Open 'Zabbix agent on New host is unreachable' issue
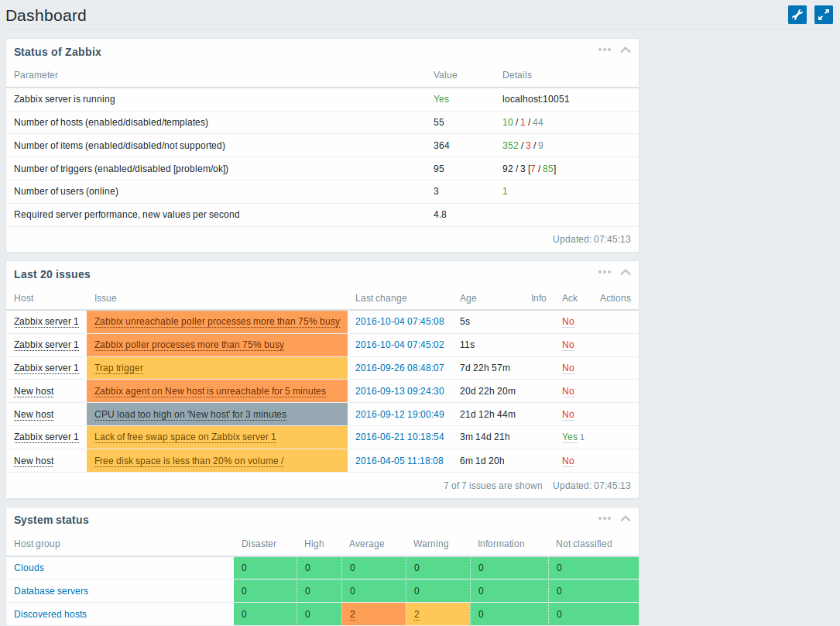Screen dimensions: 840x626 click(210, 391)
